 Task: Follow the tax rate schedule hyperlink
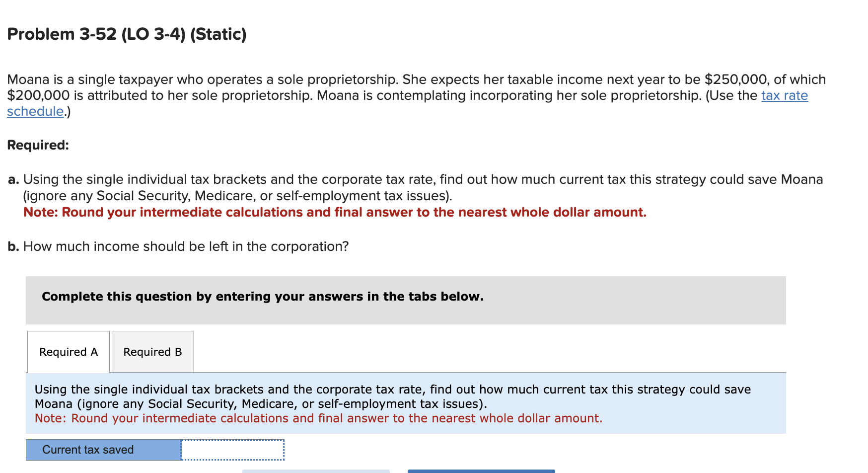click(783, 95)
